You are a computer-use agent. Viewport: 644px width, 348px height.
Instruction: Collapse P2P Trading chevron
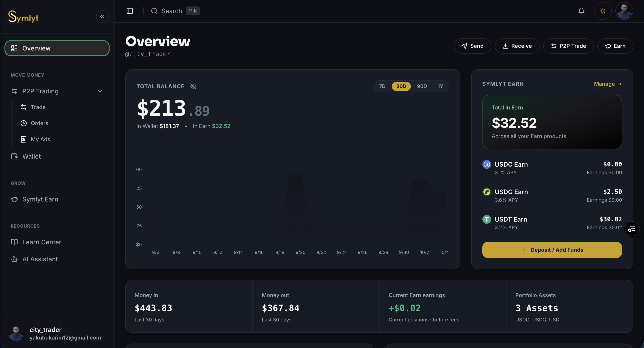[x=100, y=91]
